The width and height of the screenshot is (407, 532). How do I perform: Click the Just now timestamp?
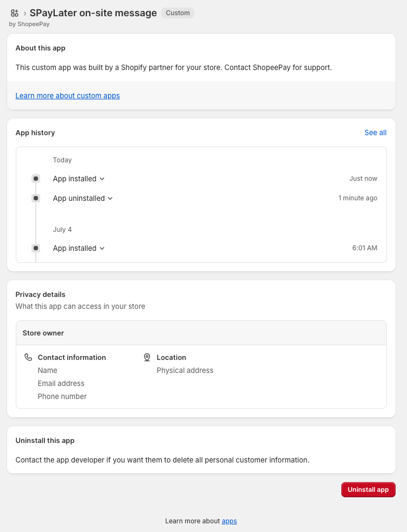point(363,179)
